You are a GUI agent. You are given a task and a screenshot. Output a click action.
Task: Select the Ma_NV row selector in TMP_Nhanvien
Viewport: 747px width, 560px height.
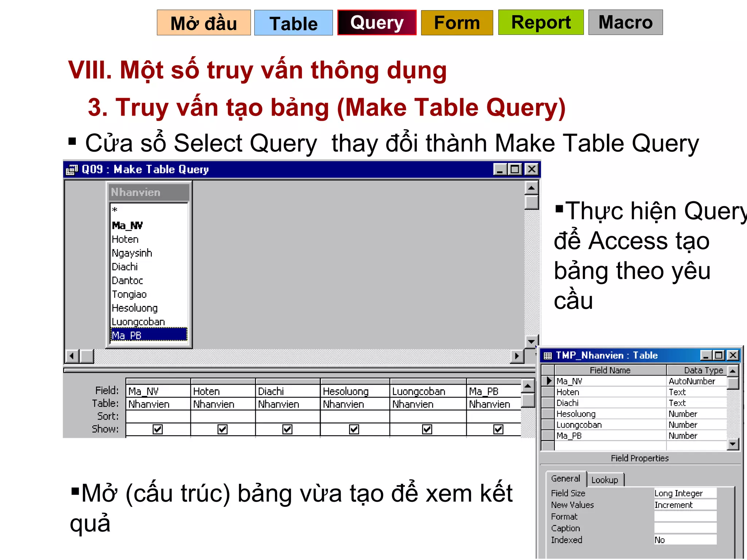548,381
